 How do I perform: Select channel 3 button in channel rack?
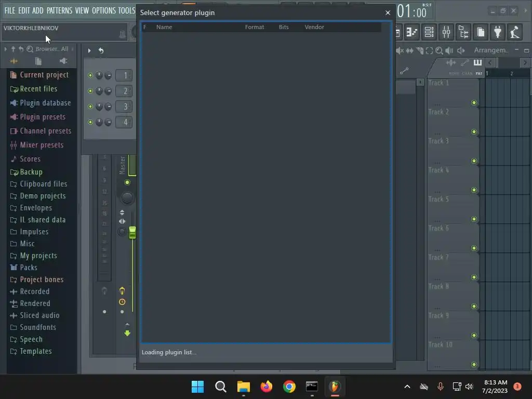coord(124,107)
